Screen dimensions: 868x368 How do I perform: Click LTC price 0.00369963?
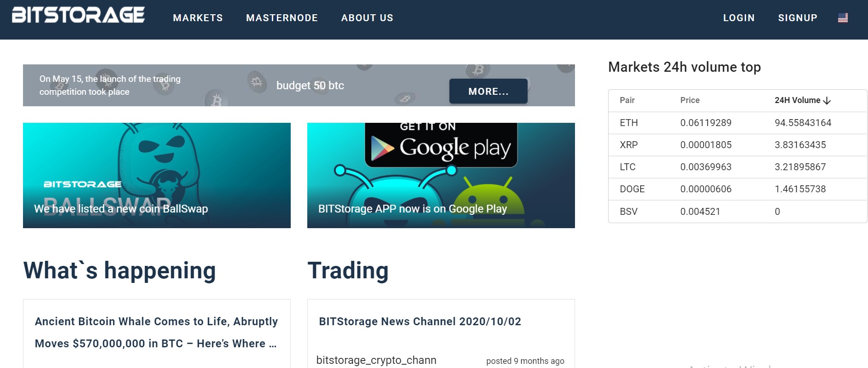pos(706,167)
